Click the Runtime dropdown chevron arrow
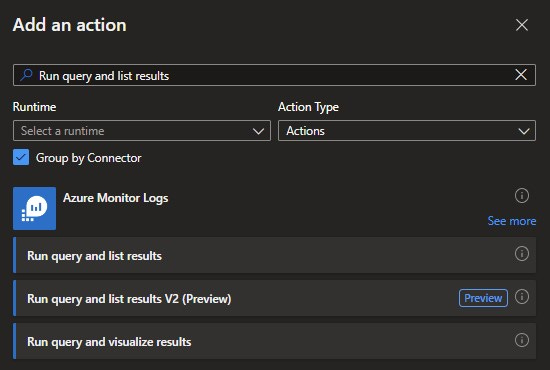This screenshot has height=370, width=550. pyautogui.click(x=259, y=132)
